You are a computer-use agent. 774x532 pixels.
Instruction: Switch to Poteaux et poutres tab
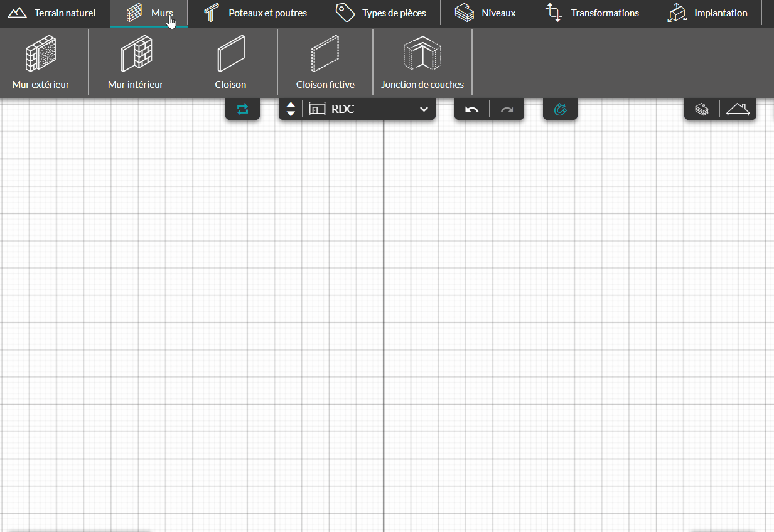point(255,13)
